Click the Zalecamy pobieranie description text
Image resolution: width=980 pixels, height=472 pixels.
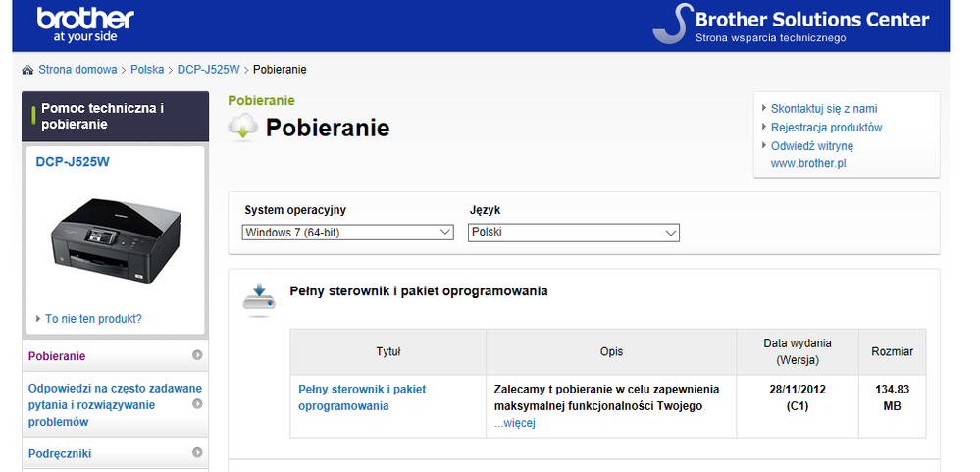(x=606, y=397)
